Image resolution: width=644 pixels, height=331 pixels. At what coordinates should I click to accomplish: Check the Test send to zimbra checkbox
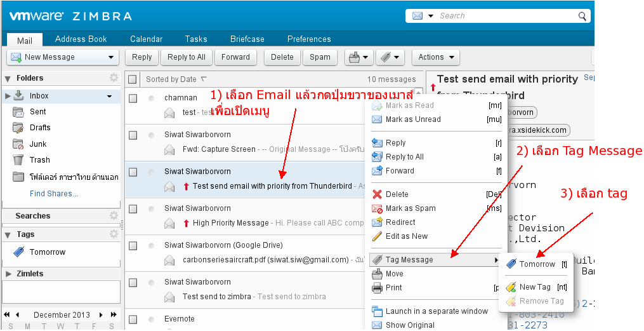133,283
